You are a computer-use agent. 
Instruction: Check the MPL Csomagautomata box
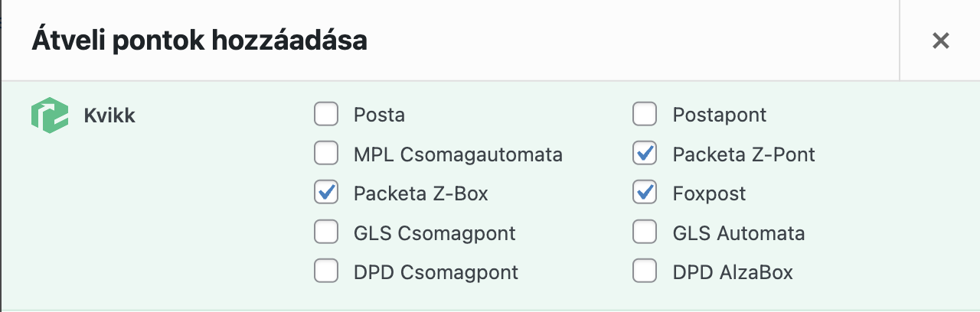pyautogui.click(x=326, y=154)
